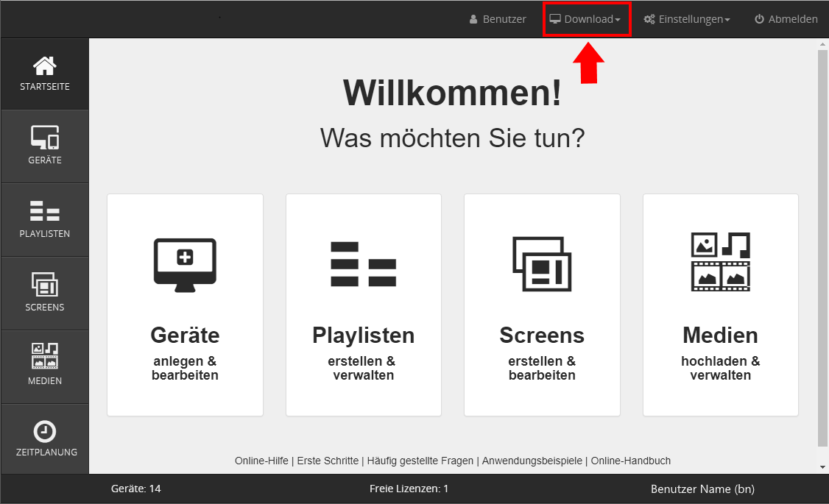Viewport: 829px width, 504px height.
Task: Click the playlist bars icon on the Playlisten card
Action: [363, 263]
